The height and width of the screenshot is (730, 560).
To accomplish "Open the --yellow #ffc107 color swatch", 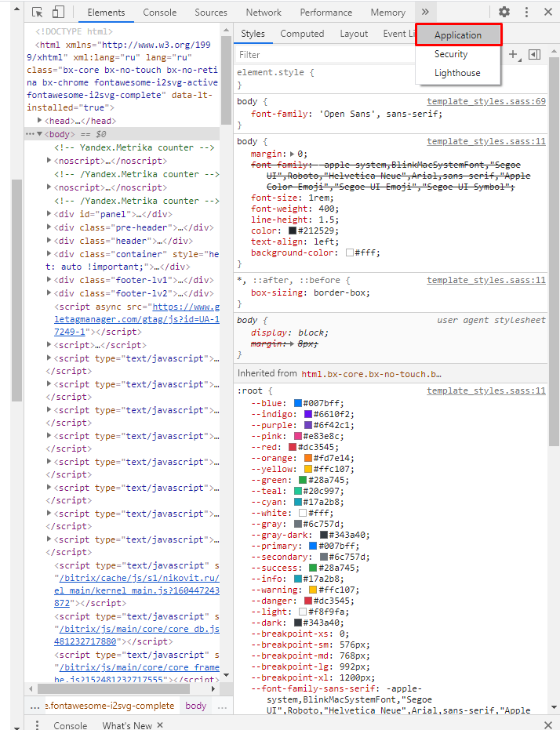I will pos(308,469).
